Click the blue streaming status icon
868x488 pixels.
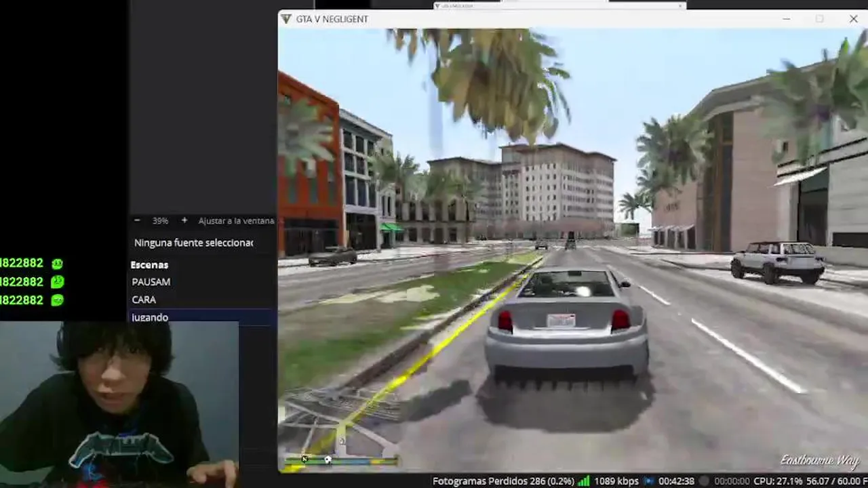[x=650, y=481]
